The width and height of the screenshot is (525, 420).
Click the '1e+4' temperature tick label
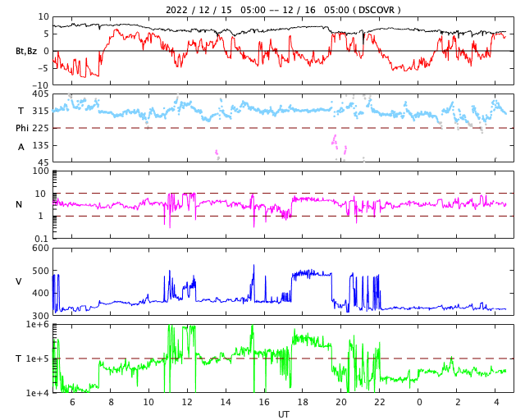(37, 393)
